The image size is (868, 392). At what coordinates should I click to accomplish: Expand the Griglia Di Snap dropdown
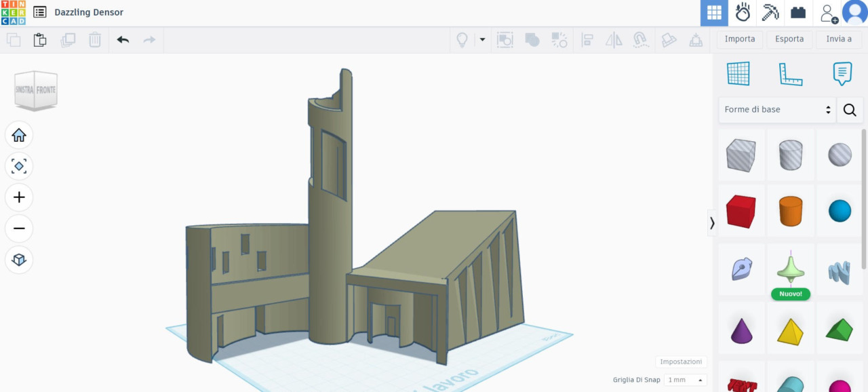click(x=685, y=380)
